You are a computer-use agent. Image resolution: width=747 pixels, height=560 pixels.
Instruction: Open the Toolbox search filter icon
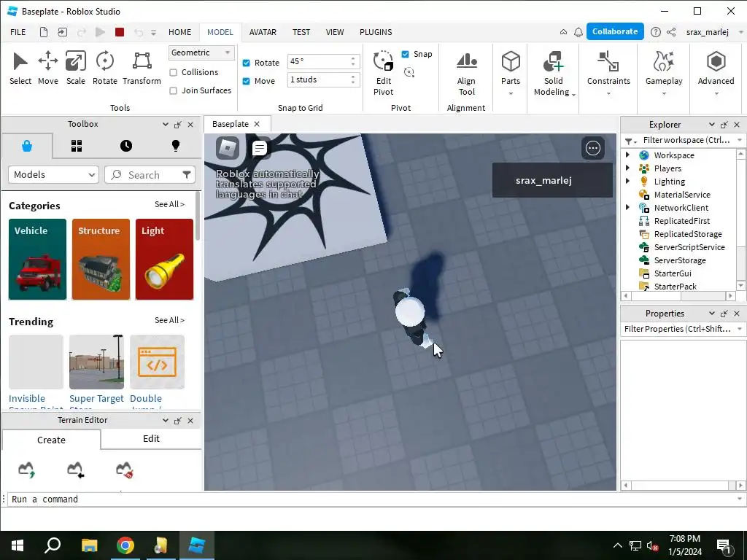click(187, 175)
